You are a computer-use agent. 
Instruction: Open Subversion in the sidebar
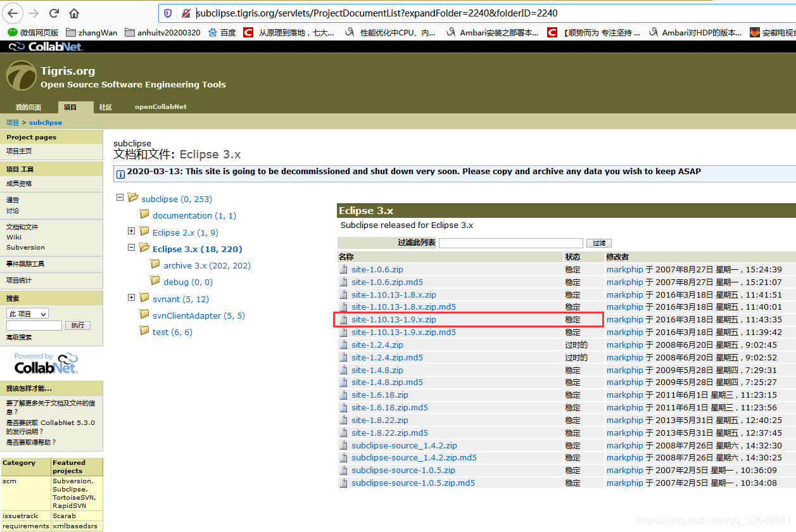click(25, 247)
